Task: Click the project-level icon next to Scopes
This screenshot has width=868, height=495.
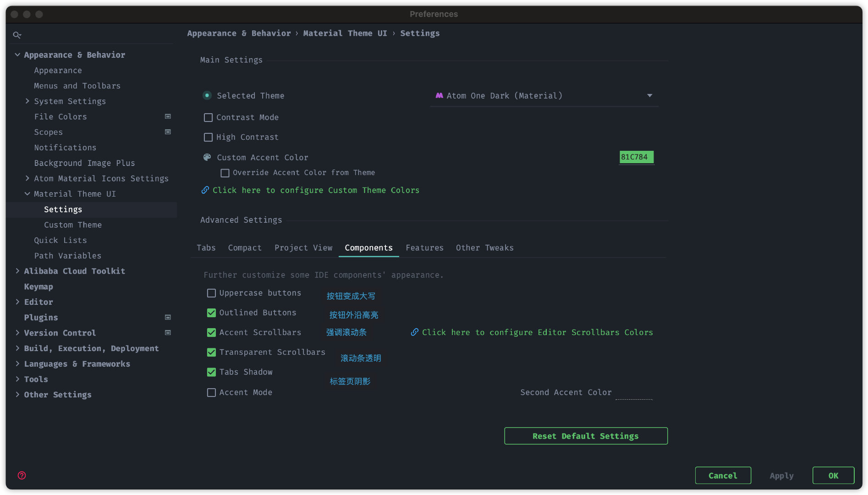Action: pyautogui.click(x=168, y=132)
